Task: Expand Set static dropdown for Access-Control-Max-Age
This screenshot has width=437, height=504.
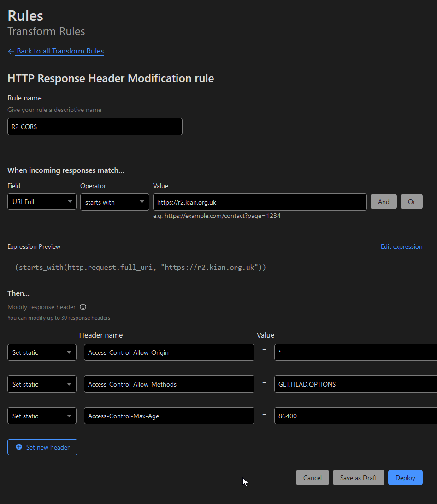Action: pyautogui.click(x=42, y=416)
